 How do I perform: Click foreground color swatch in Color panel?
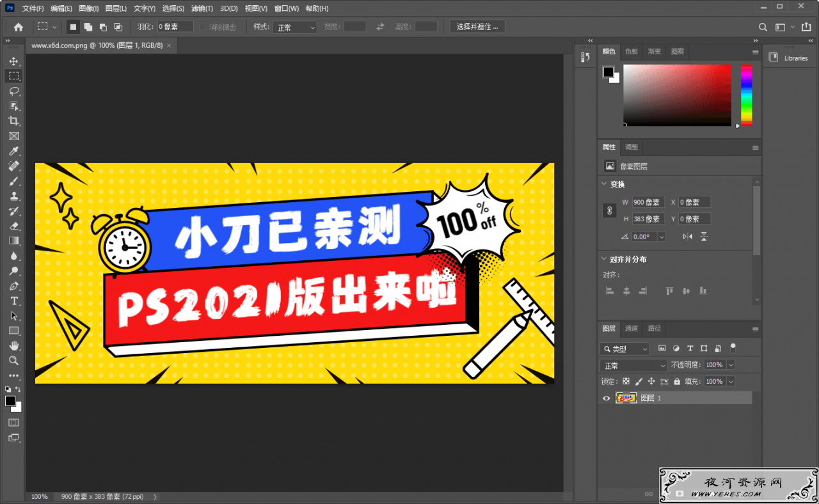pyautogui.click(x=608, y=72)
